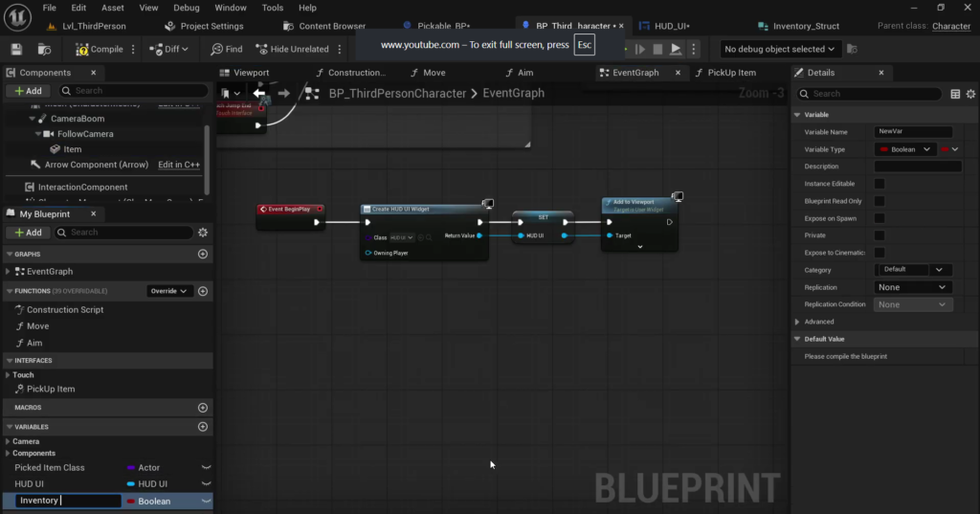Switch to the HUD_UI tab
The image size is (980, 514).
click(x=665, y=26)
